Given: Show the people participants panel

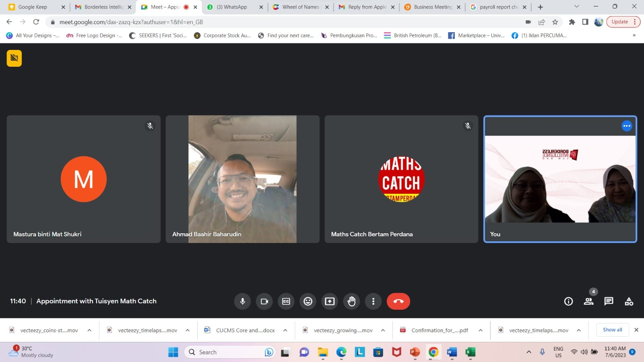Looking at the screenshot, I should [x=588, y=301].
